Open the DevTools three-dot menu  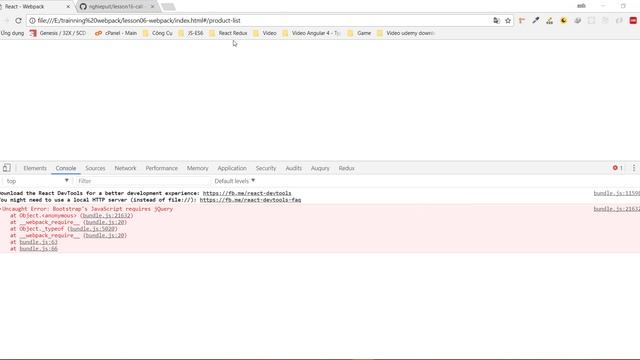634,168
